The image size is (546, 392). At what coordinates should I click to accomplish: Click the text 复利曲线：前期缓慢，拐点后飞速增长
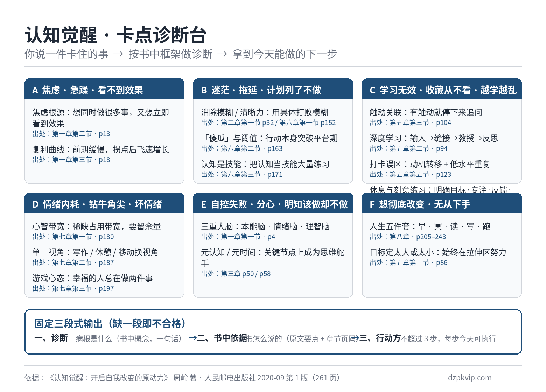click(x=101, y=149)
